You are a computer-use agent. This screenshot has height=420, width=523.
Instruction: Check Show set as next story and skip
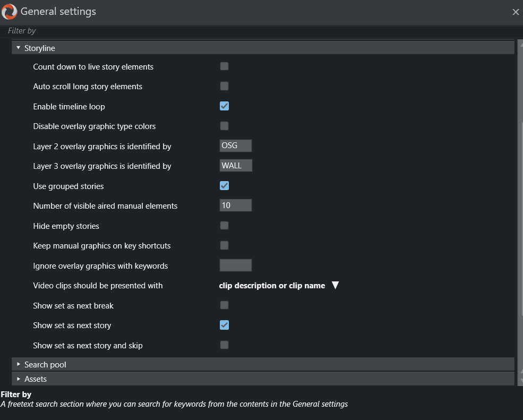(x=224, y=345)
